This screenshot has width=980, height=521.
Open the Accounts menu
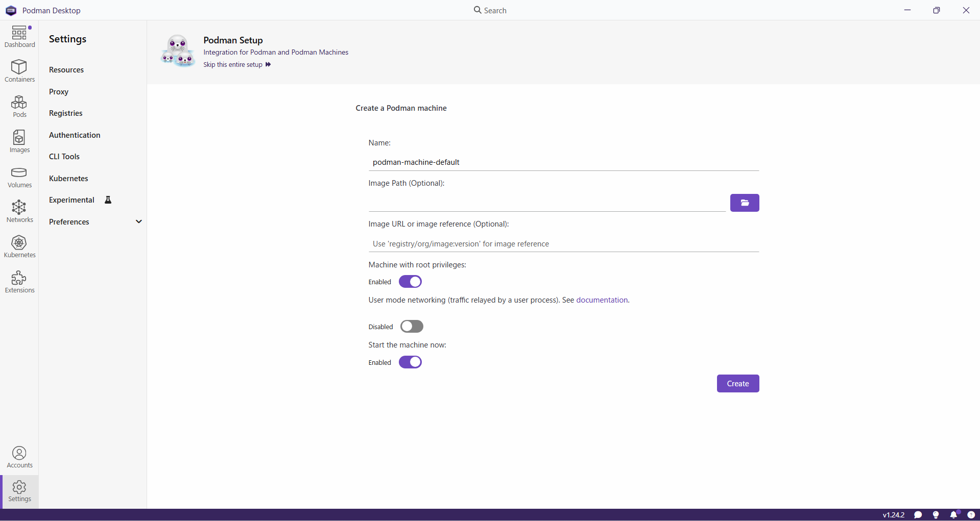pyautogui.click(x=19, y=457)
